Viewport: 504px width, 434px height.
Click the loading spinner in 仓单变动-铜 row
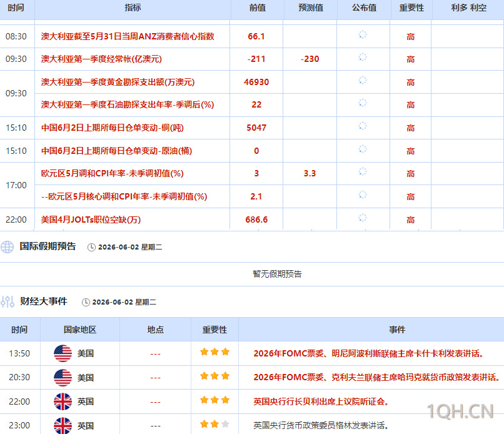click(x=363, y=126)
